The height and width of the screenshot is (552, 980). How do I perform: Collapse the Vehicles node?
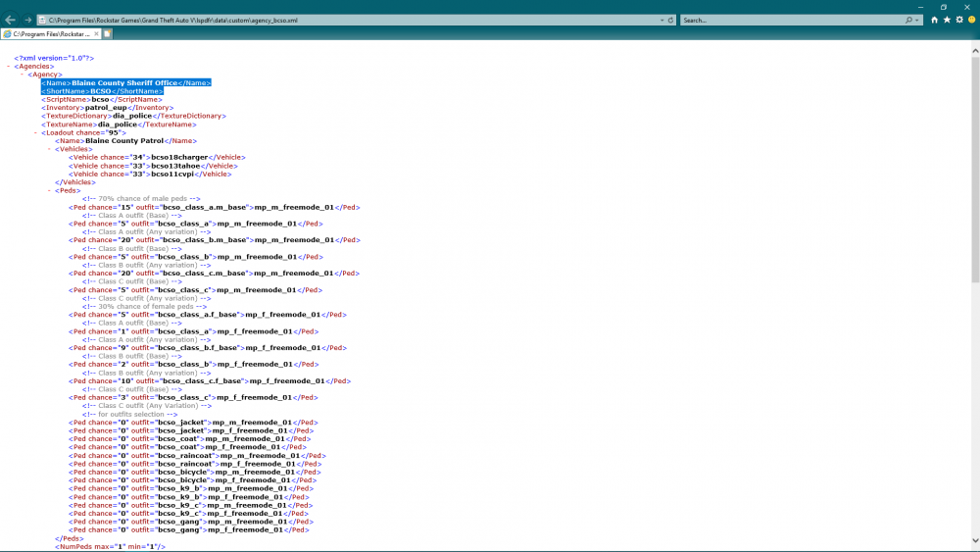[49, 149]
